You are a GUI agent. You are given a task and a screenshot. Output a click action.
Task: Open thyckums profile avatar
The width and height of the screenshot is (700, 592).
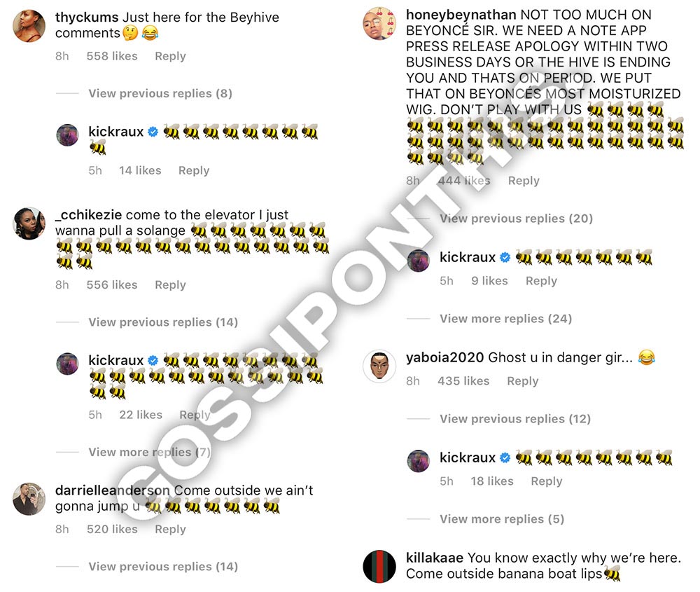pyautogui.click(x=29, y=26)
